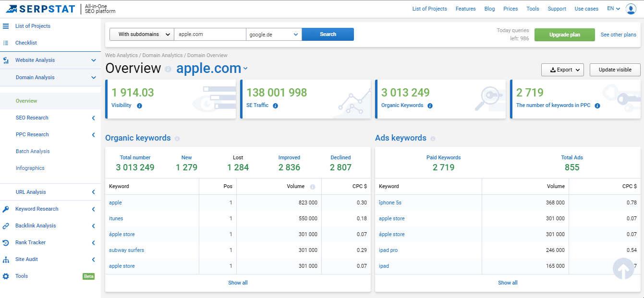Image resolution: width=644 pixels, height=298 pixels.
Task: Click the List of Projects hamburger icon
Action: point(6,26)
